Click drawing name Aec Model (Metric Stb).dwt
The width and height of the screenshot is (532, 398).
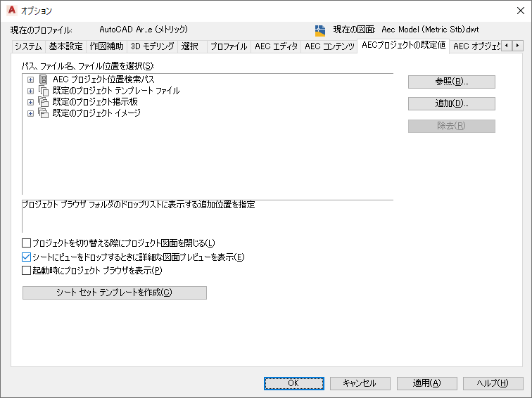(x=430, y=30)
